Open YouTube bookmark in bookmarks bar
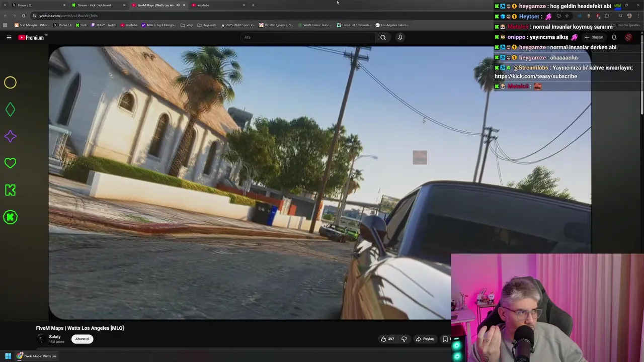This screenshot has width=644, height=362. point(129,25)
